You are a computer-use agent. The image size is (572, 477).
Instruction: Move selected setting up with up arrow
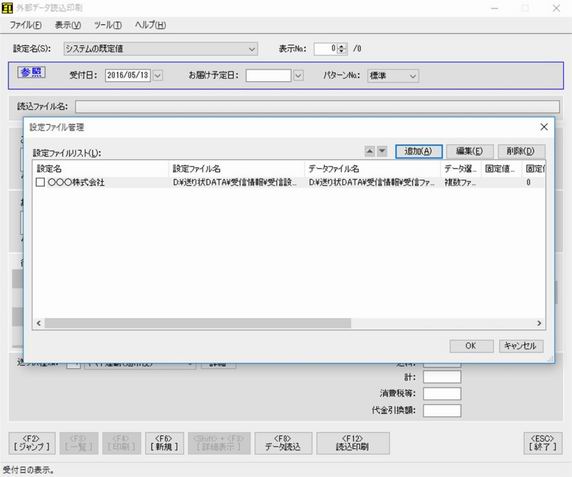[370, 151]
